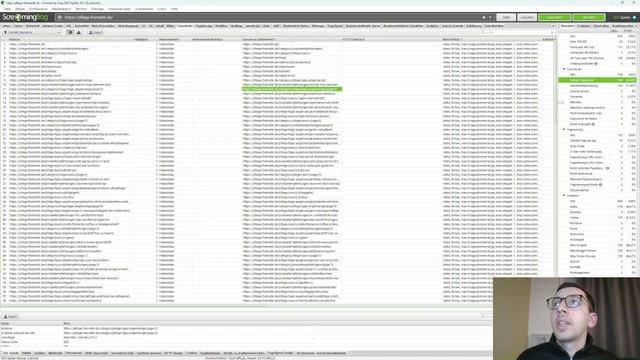Select Nofollow under Direktiven
The width and height of the screenshot is (640, 360).
(x=576, y=223)
